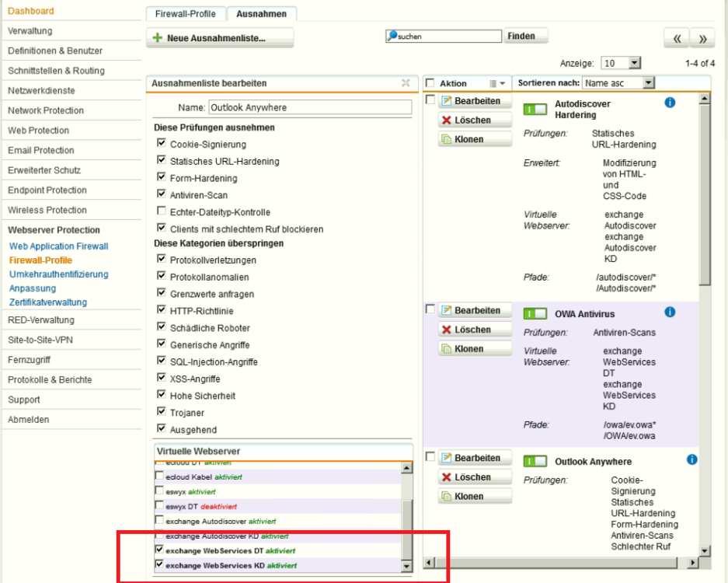
Task: Click the info icon for Autodiscover Hardening
Action: coord(670,103)
